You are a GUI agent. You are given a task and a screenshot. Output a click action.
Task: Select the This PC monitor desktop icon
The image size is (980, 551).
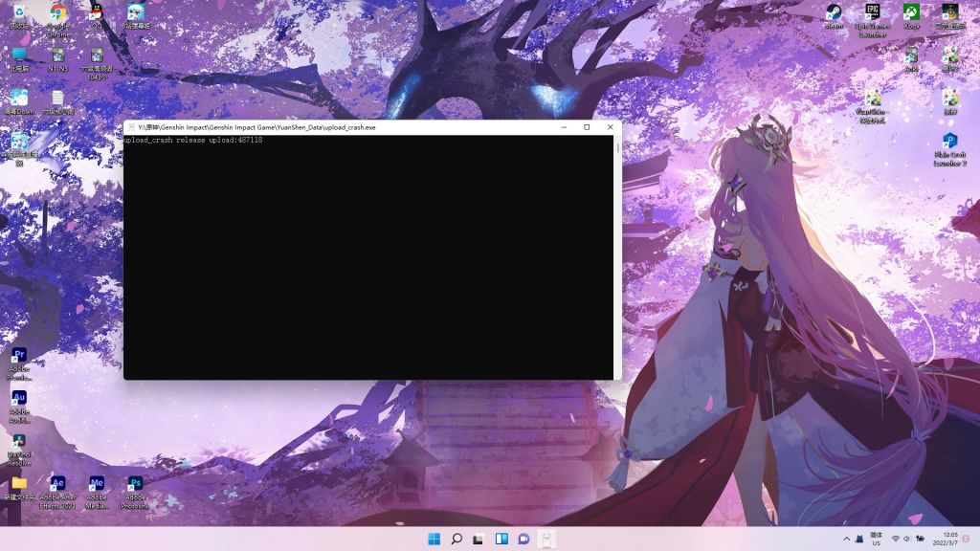pyautogui.click(x=19, y=60)
